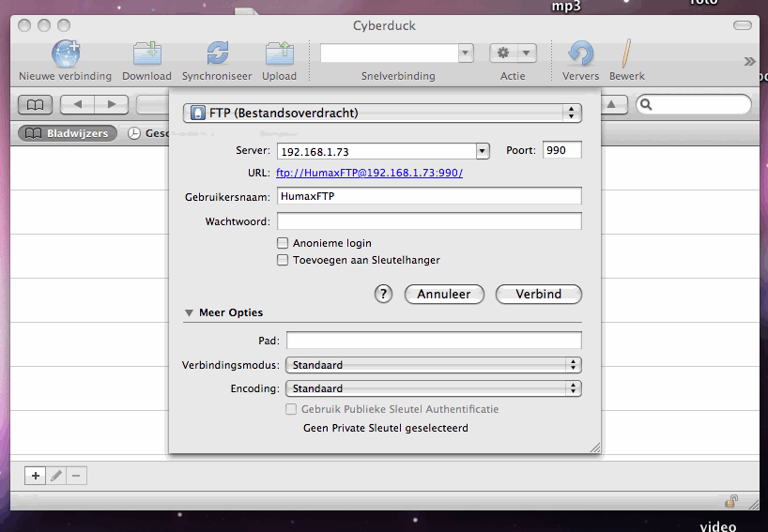Open the help question mark button
Screen dimensions: 768x532
coord(383,294)
